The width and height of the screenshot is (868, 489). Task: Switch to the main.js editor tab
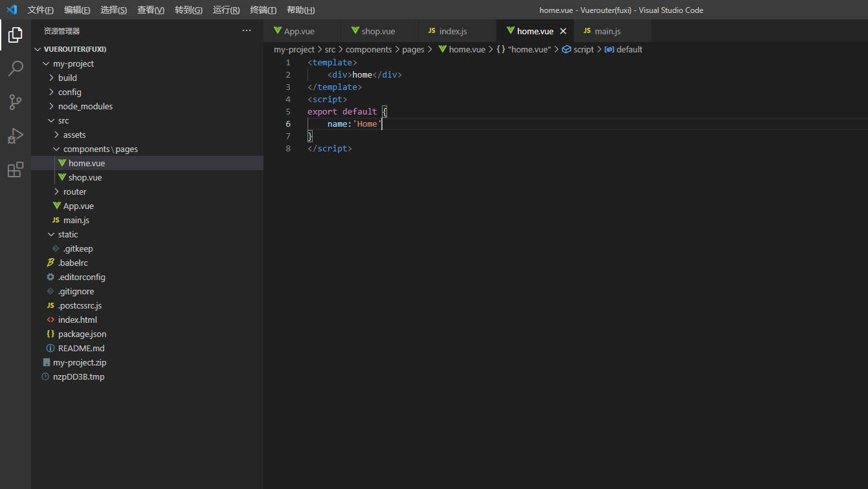pos(612,31)
